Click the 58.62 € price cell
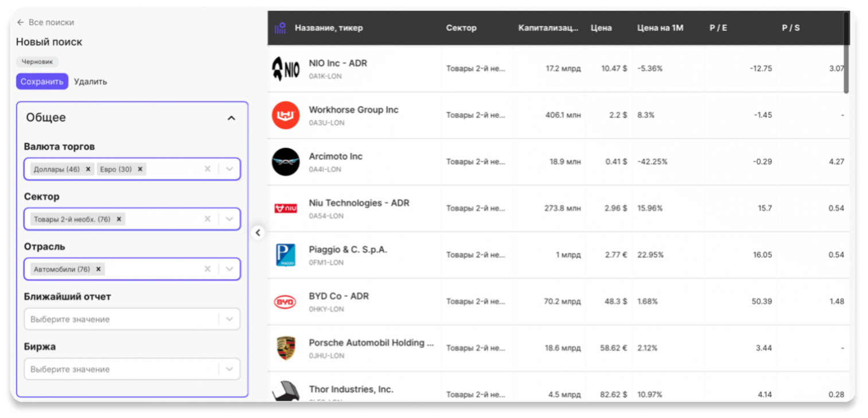The image size is (868, 418). [613, 348]
